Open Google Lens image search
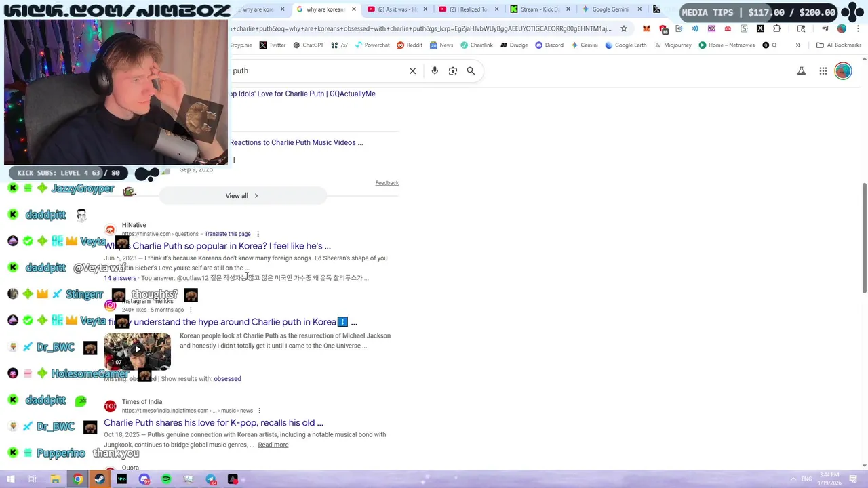This screenshot has height=488, width=868. (x=453, y=70)
